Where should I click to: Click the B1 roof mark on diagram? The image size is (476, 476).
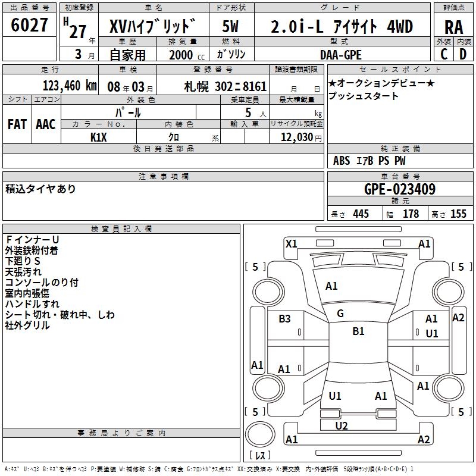coord(358,331)
